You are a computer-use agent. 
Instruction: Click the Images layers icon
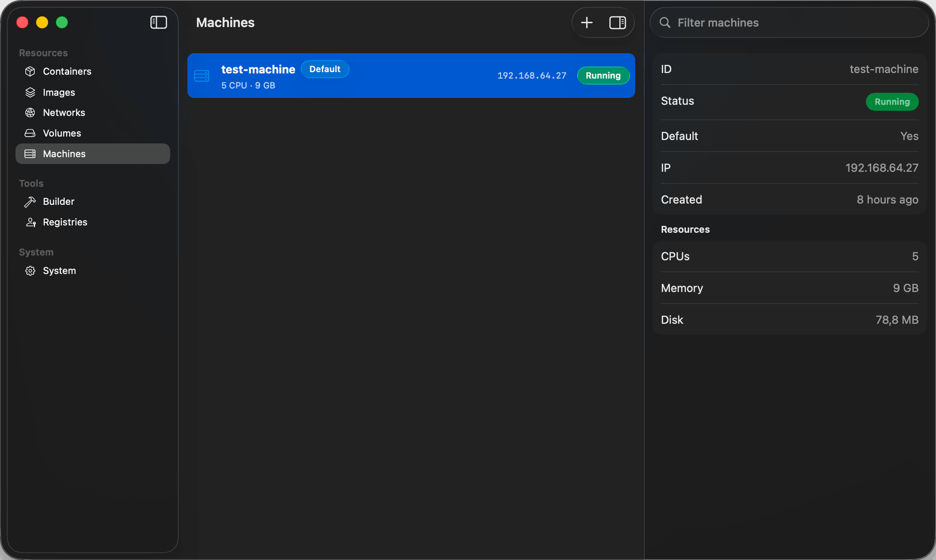pos(30,92)
